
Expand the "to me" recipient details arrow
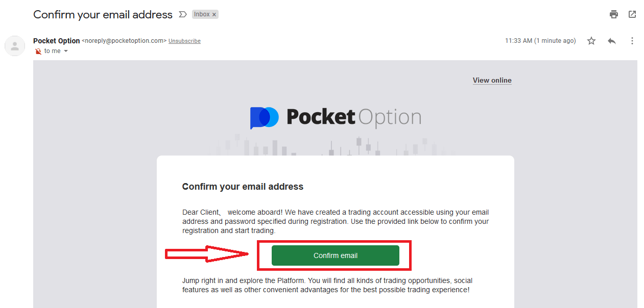pyautogui.click(x=66, y=51)
